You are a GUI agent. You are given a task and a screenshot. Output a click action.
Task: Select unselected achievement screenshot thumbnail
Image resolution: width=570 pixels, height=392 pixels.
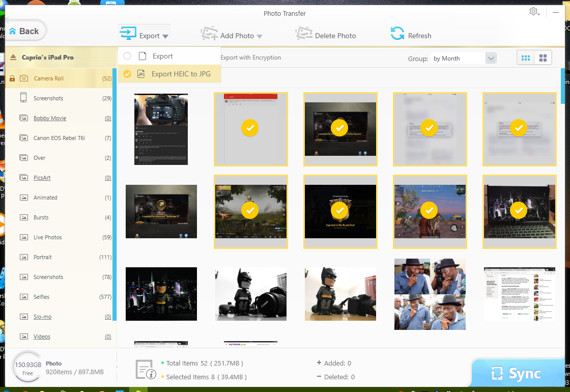(161, 212)
